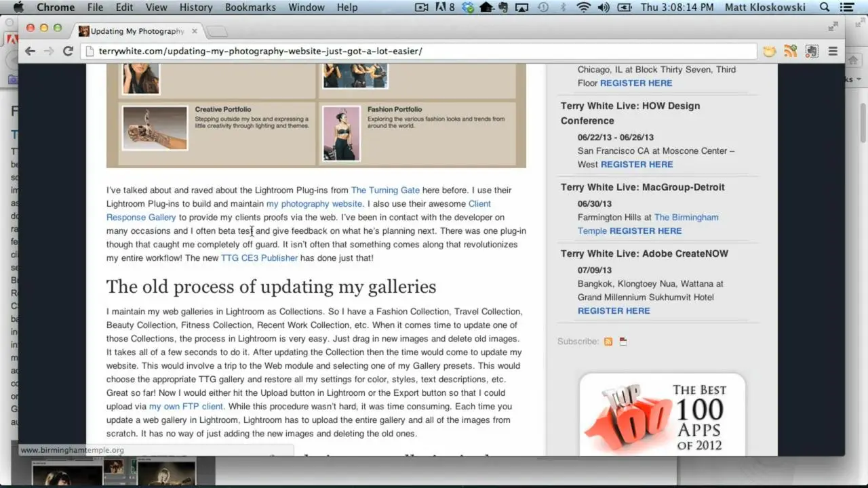Click the Dropbox icon in the menu bar
The width and height of the screenshot is (868, 488).
tap(468, 7)
